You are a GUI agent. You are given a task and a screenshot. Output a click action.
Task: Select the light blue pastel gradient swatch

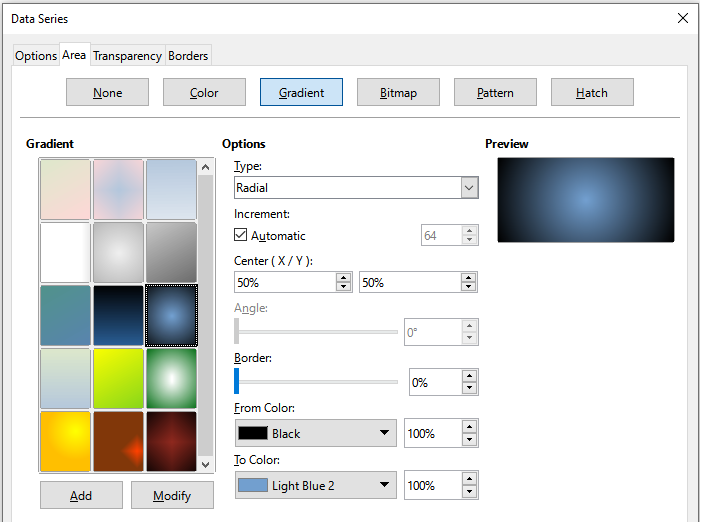(171, 190)
